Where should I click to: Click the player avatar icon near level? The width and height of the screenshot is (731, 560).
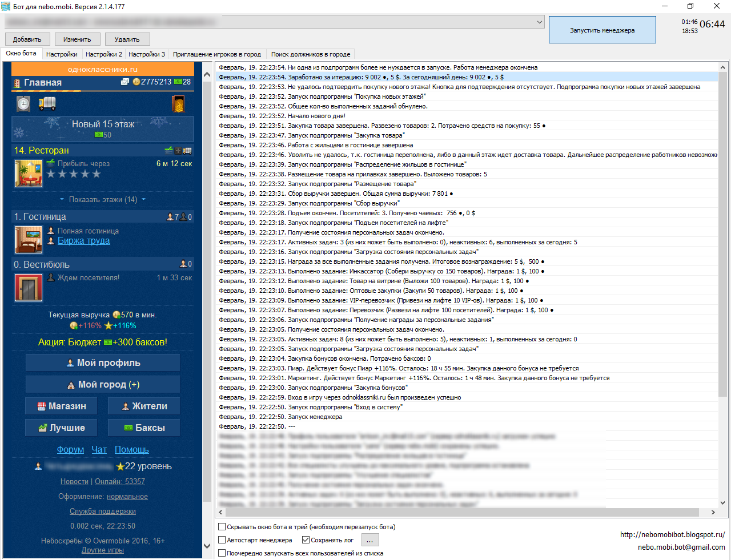click(38, 466)
